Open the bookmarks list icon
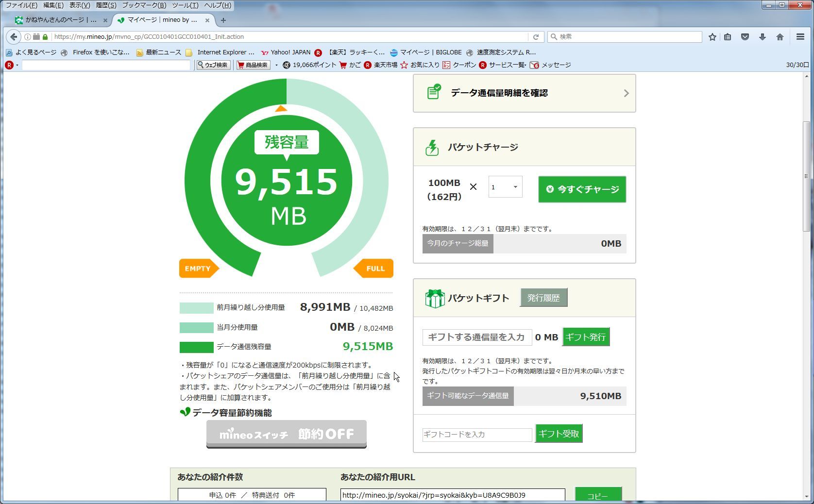The height and width of the screenshot is (504, 814). (728, 37)
